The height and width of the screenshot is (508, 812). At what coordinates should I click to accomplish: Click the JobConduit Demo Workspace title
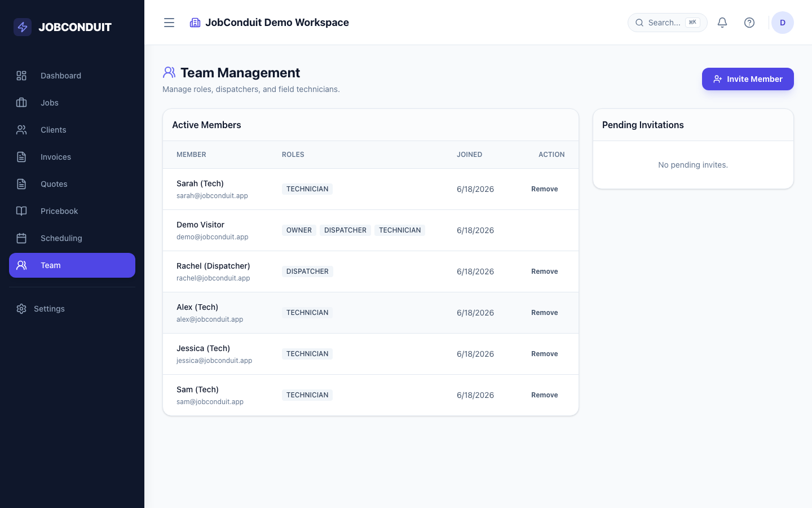[x=277, y=23]
